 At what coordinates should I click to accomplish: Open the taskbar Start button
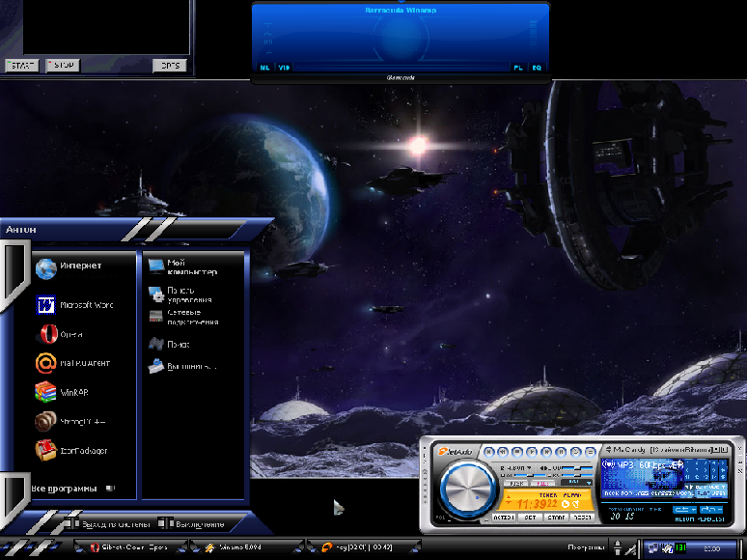click(x=31, y=547)
